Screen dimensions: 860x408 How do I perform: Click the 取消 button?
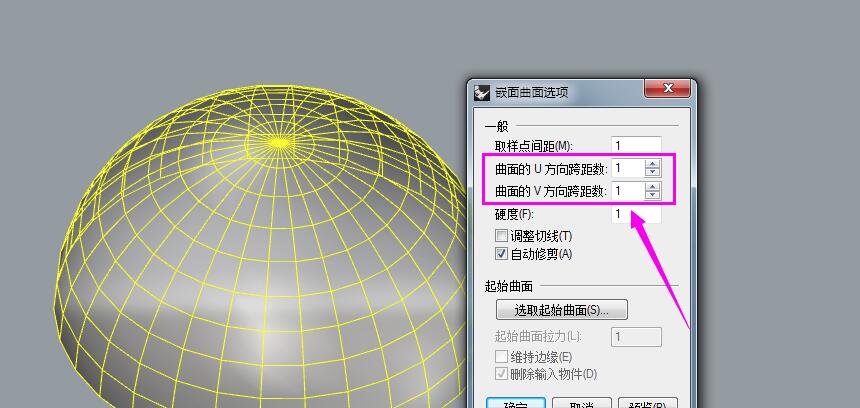point(581,403)
